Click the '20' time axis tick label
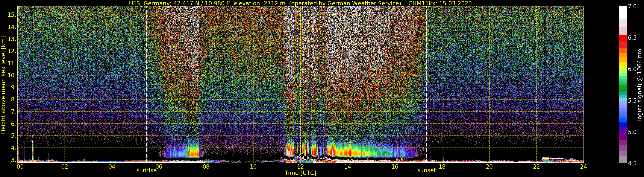The height and width of the screenshot is (177, 644). click(489, 166)
